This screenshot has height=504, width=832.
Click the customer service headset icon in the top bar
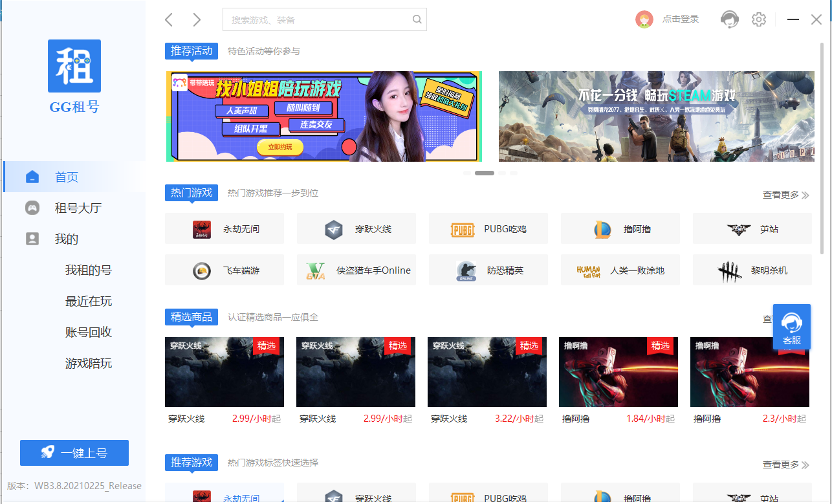tap(730, 19)
